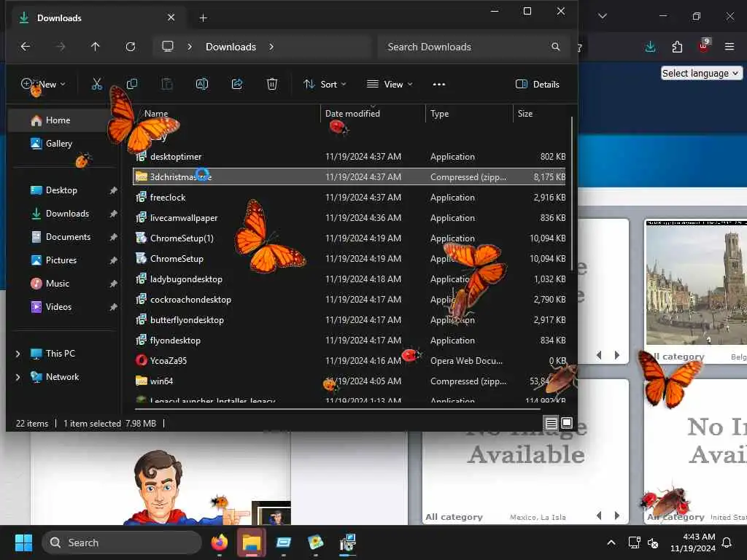The width and height of the screenshot is (747, 560).
Task: Select Gallery in the navigation pane
Action: pyautogui.click(x=58, y=144)
